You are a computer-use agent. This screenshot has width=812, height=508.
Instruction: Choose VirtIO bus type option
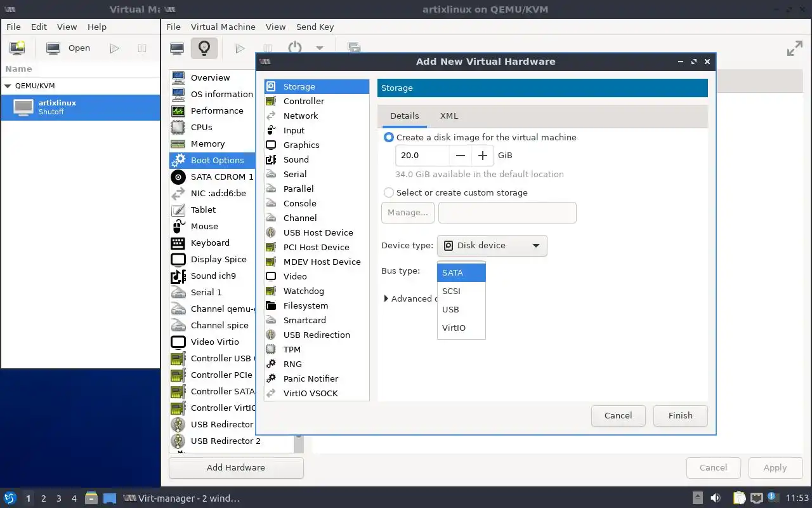pyautogui.click(x=461, y=328)
